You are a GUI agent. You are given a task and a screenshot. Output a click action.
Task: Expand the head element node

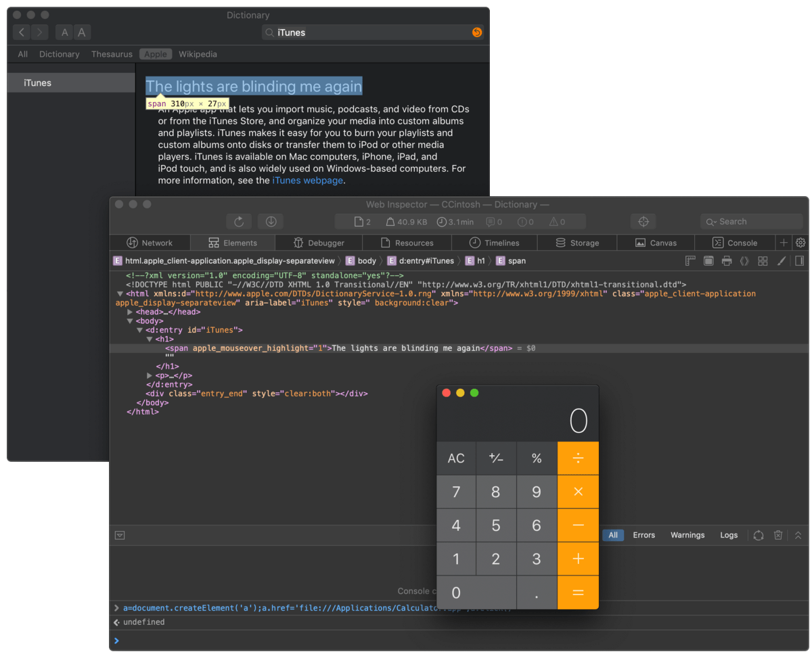pyautogui.click(x=130, y=312)
